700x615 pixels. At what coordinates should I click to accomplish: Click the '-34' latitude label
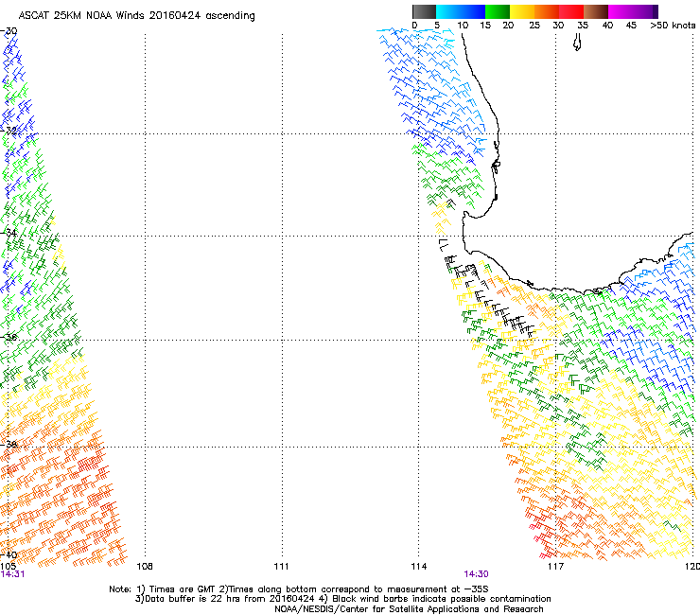tap(9, 233)
